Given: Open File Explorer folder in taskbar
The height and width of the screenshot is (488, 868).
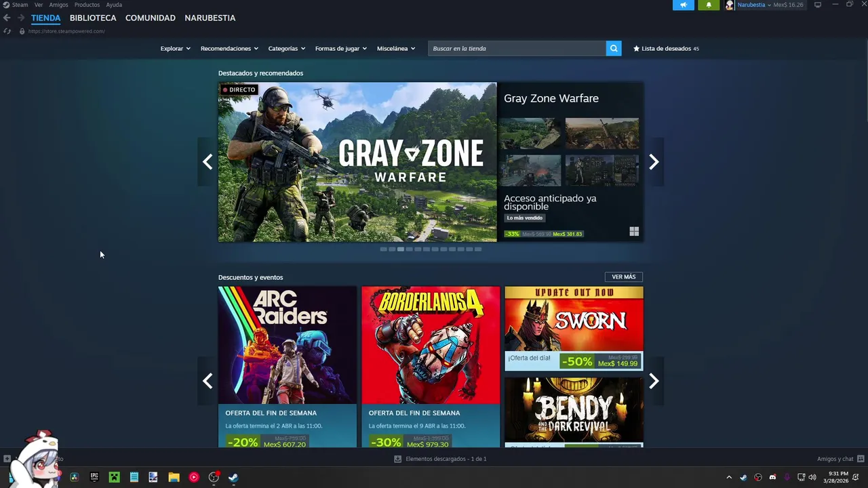Looking at the screenshot, I should (174, 477).
